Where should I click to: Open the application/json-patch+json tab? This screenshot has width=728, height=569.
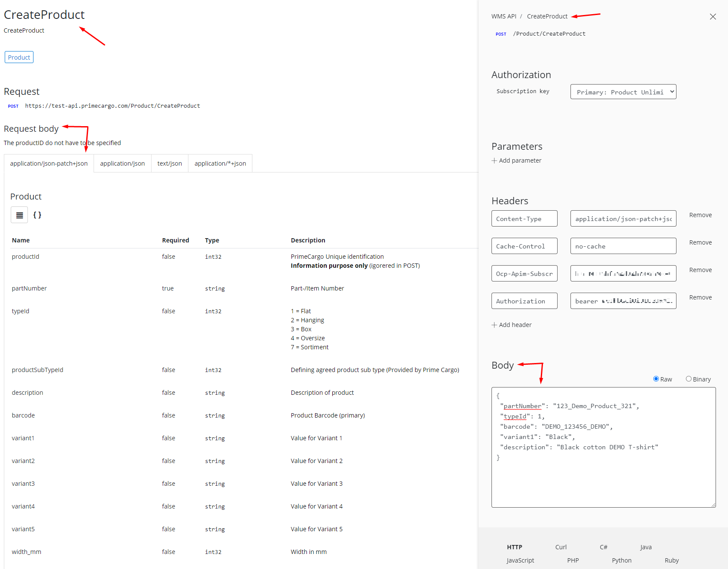coord(49,163)
